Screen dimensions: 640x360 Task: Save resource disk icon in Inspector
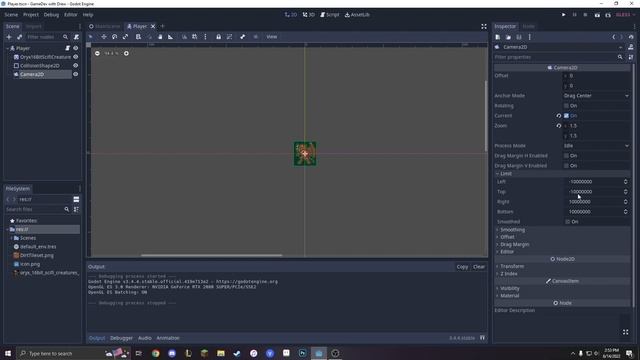click(519, 37)
